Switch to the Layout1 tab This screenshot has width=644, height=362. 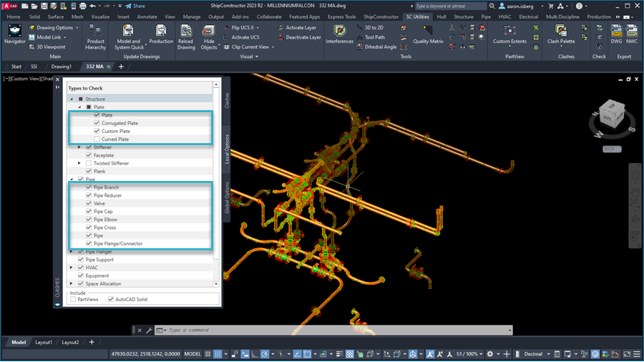pos(44,342)
